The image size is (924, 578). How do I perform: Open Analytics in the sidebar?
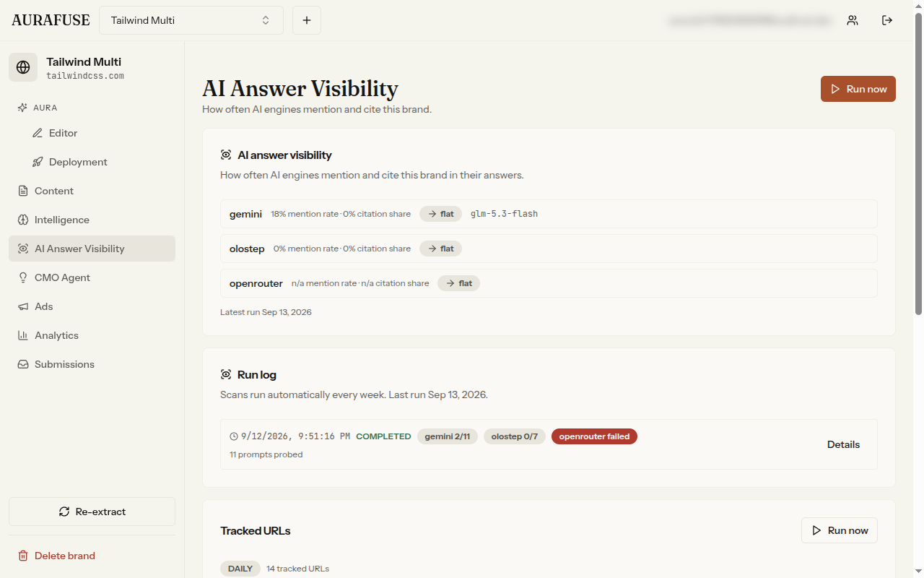pos(92,335)
